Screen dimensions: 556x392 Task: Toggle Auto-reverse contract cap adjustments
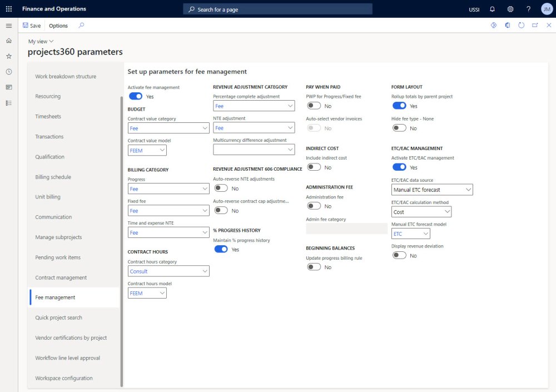[221, 210]
